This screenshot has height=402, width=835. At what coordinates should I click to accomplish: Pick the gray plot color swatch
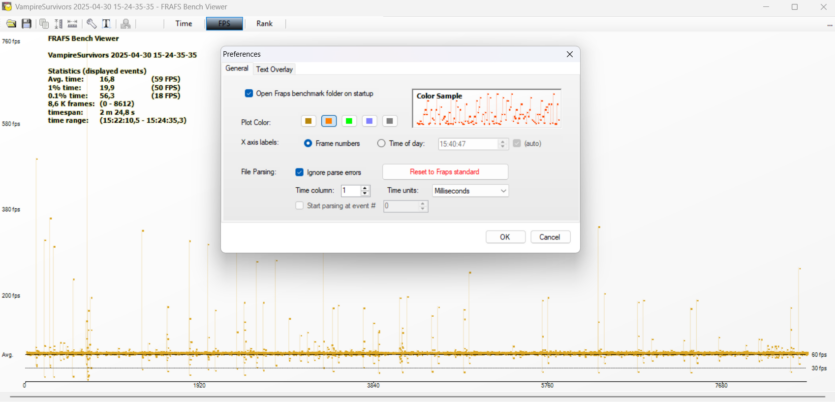[390, 121]
